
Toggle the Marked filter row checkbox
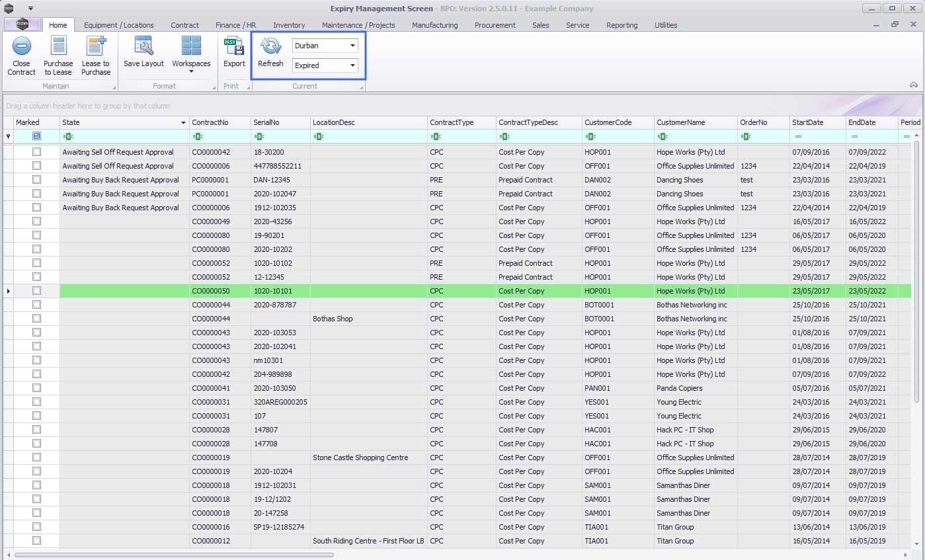coord(36,136)
